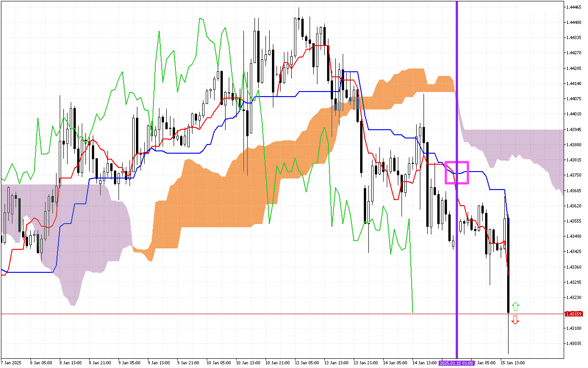This screenshot has height=368, width=588.
Task: Click price axis value 1.44335
Action: (573, 38)
